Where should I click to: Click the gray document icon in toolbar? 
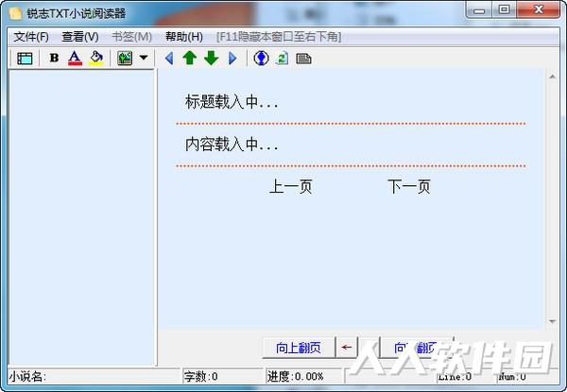(303, 59)
